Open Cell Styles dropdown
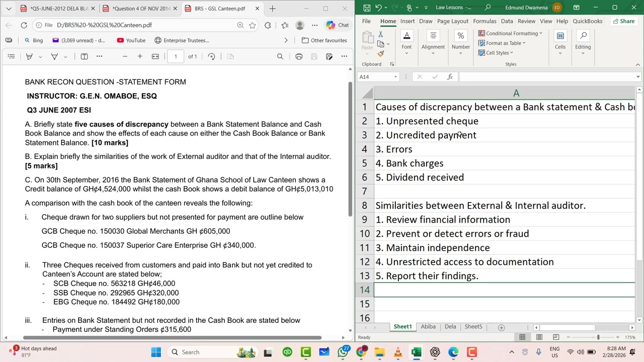Viewport: 644px width, 362px height. pyautogui.click(x=496, y=53)
